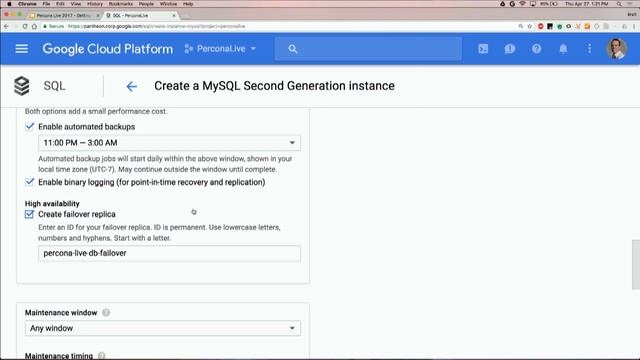The height and width of the screenshot is (360, 640).
Task: Toggle Create failover replica checkbox
Action: 29,214
